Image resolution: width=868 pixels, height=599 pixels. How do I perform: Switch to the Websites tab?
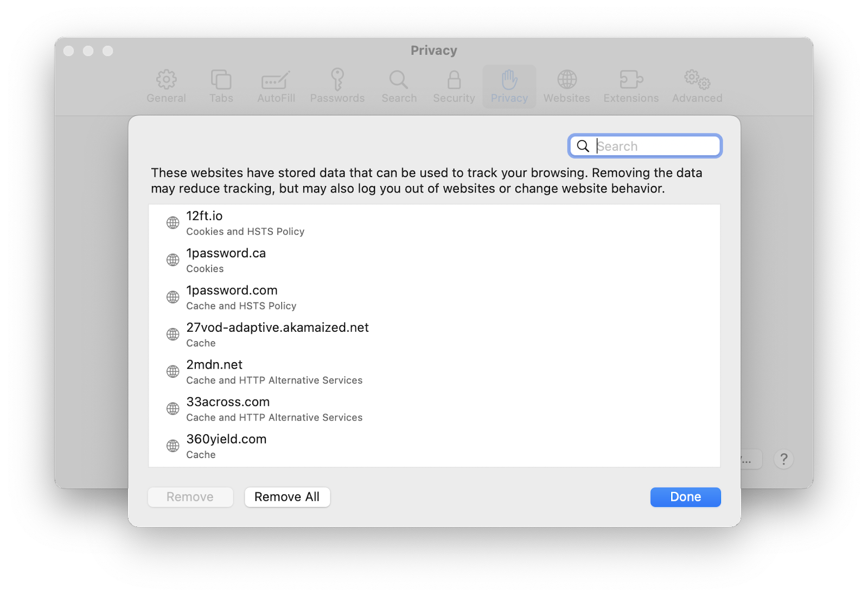pyautogui.click(x=566, y=86)
